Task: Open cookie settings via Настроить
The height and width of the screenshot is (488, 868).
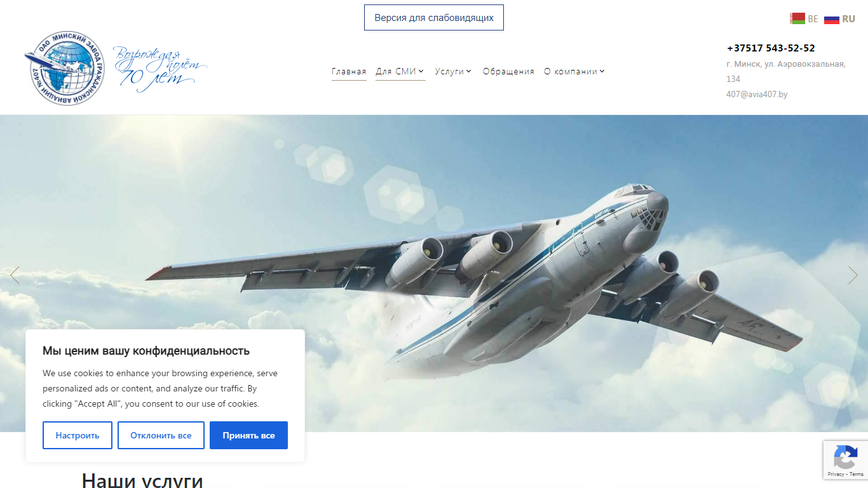Action: pyautogui.click(x=78, y=435)
